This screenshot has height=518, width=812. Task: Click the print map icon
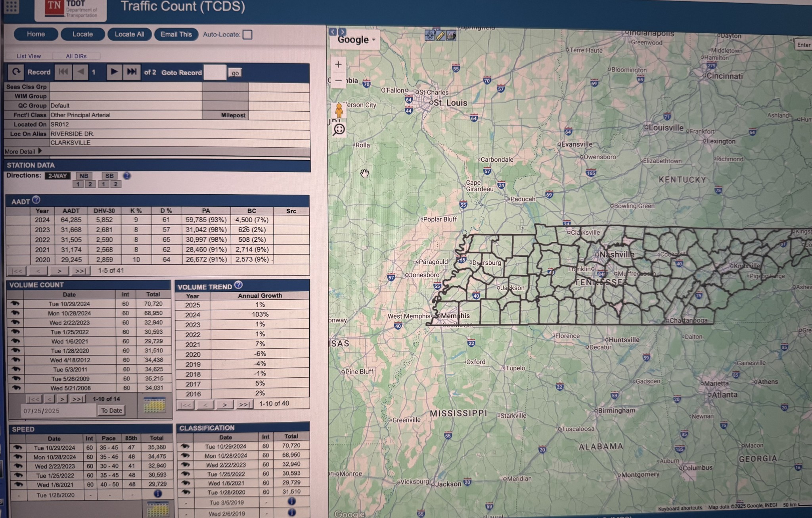click(x=451, y=36)
